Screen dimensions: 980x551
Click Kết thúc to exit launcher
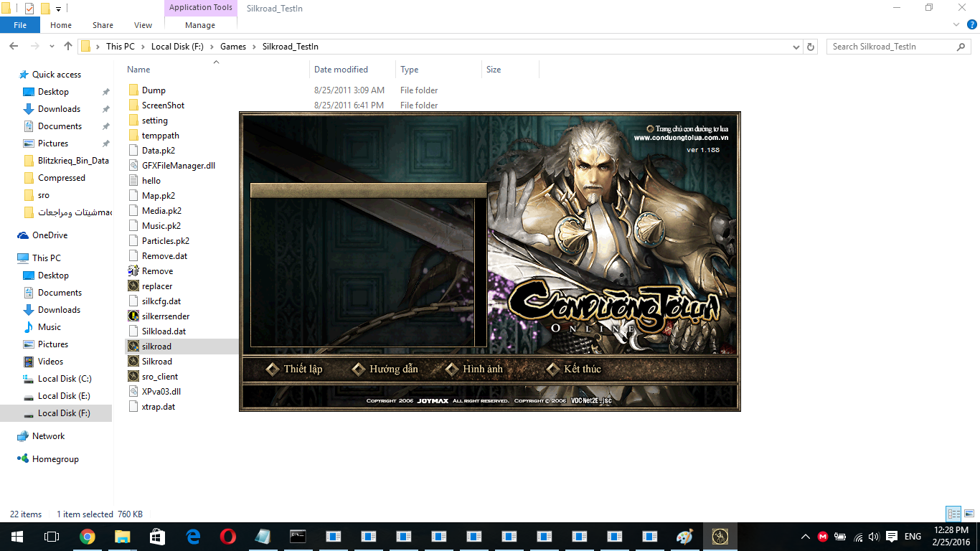click(x=574, y=369)
